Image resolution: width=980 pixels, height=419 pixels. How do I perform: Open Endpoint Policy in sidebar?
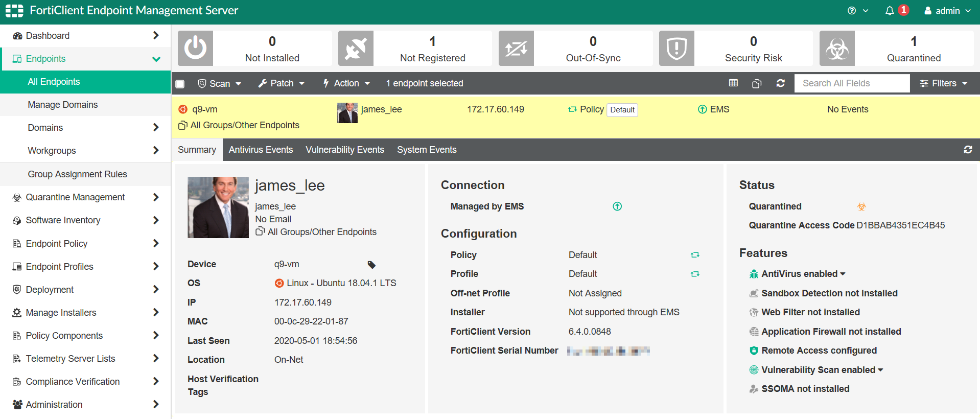85,244
